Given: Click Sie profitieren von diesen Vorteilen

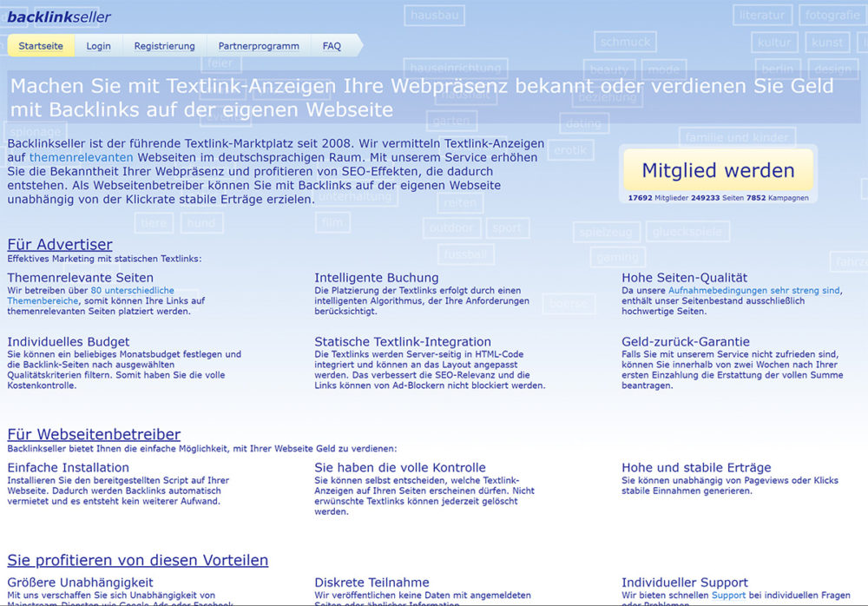Looking at the screenshot, I should click(138, 560).
